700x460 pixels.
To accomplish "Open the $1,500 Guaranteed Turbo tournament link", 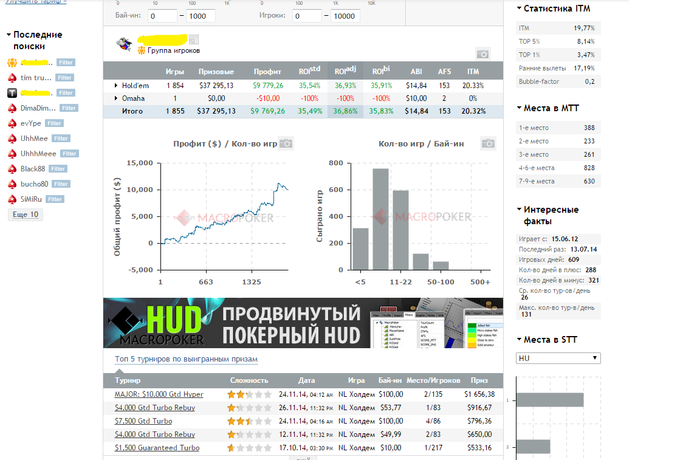I will pyautogui.click(x=157, y=448).
